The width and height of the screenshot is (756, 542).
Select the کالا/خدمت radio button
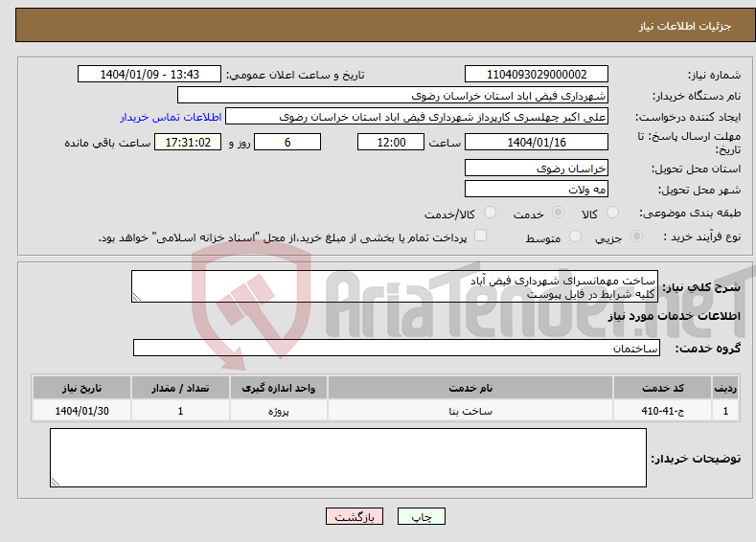pyautogui.click(x=490, y=213)
